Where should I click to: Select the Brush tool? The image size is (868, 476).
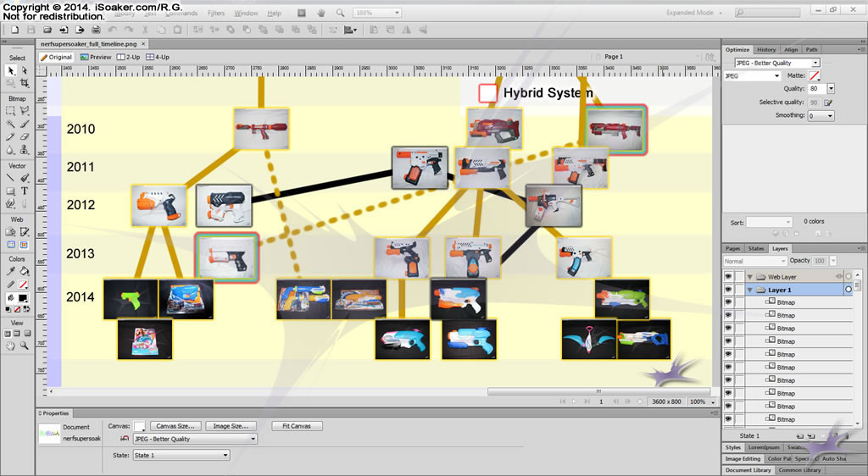(x=25, y=124)
